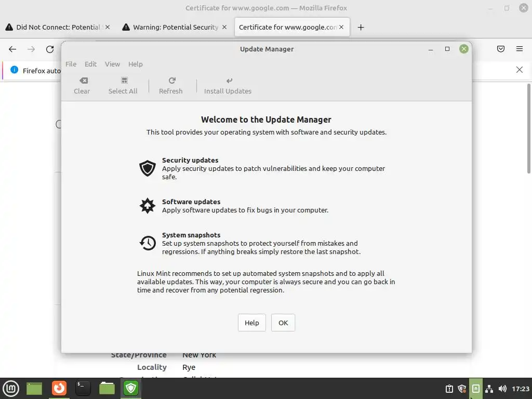
Task: Switch to 'Warning: Potential Security' Firefox tab
Action: (175, 27)
